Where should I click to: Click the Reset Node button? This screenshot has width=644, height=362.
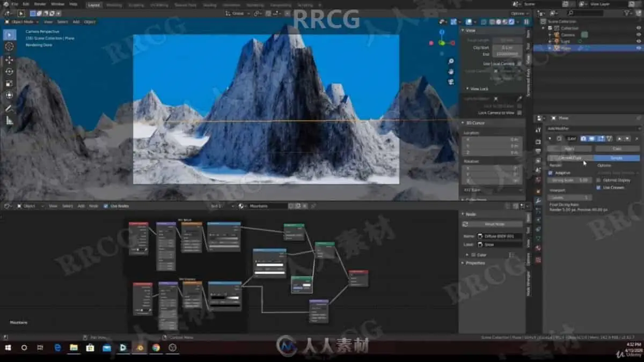coord(492,224)
